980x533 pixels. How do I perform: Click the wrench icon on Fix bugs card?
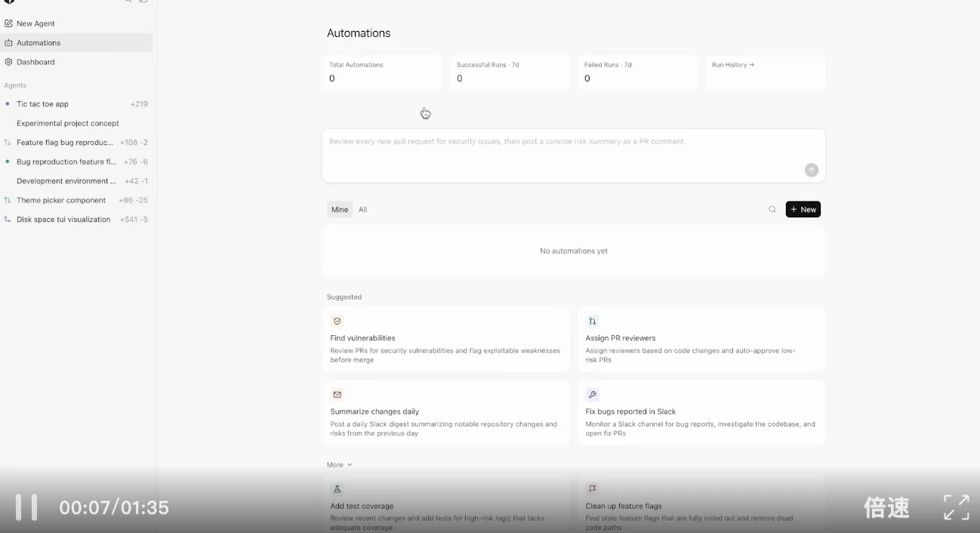point(593,393)
